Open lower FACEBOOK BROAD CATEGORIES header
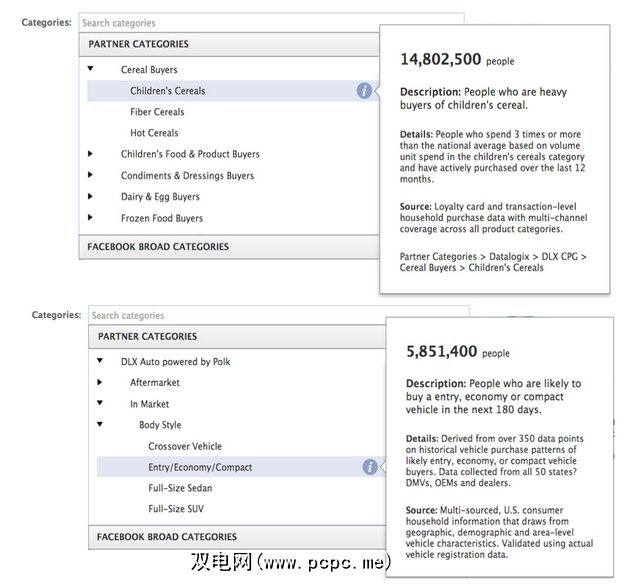Viewport: 625px width, 585px height. tap(237, 537)
